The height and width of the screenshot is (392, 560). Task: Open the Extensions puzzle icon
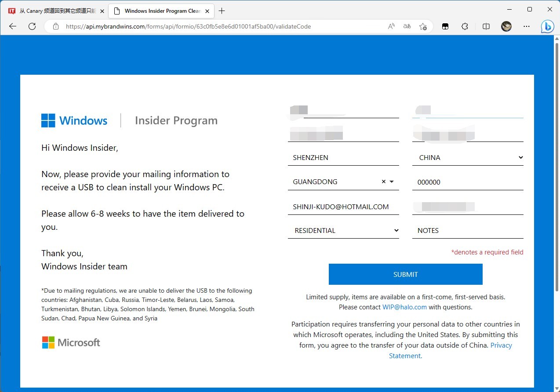[465, 26]
